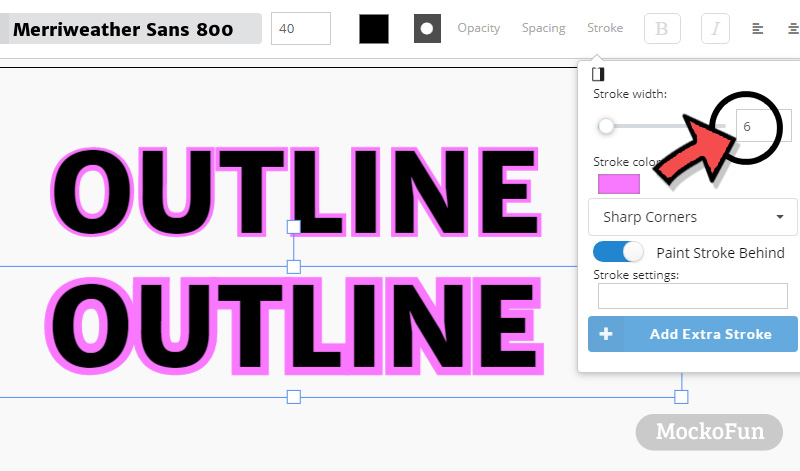This screenshot has height=471, width=800.
Task: Open Merriweather Sans 800 font selector
Action: (x=131, y=29)
